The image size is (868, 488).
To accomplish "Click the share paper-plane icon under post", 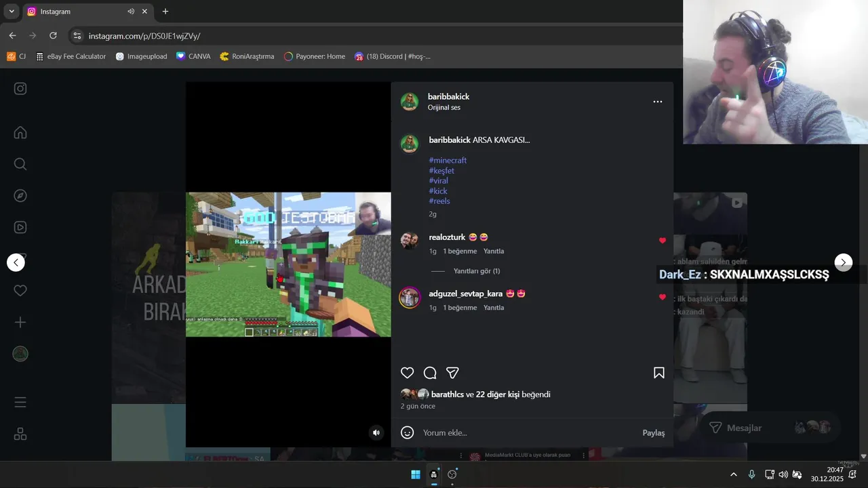I will point(452,373).
